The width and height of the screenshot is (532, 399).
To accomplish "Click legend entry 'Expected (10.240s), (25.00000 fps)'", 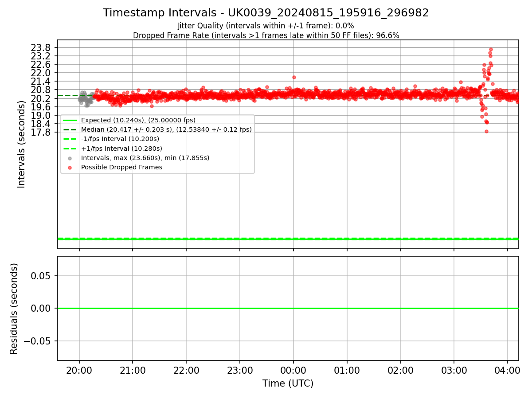I will pos(138,120).
